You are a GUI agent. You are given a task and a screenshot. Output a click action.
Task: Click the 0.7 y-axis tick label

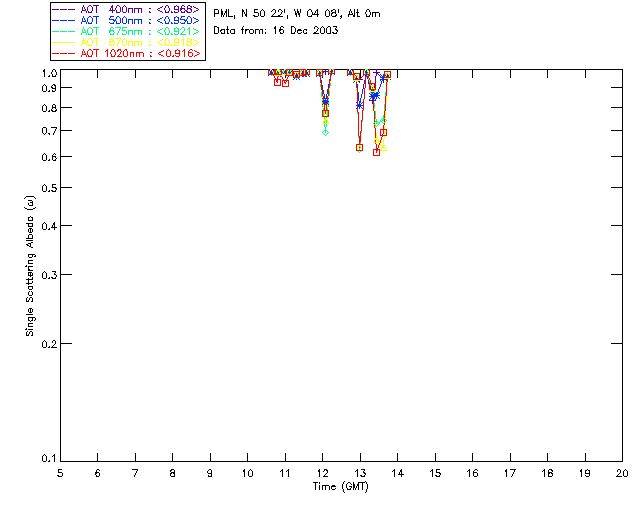click(49, 131)
